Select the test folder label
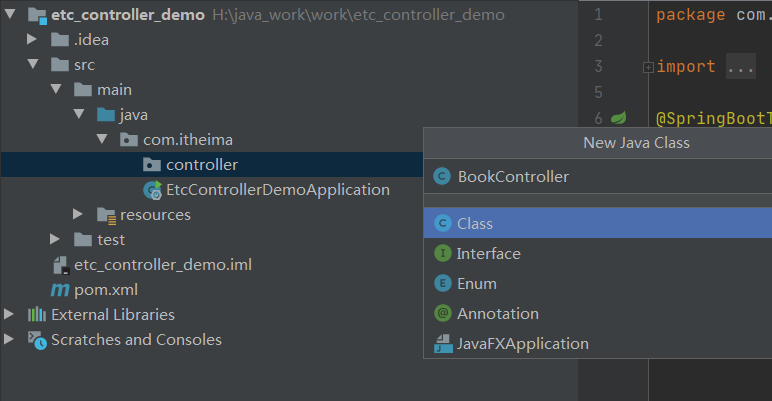The height and width of the screenshot is (401, 772). [111, 240]
